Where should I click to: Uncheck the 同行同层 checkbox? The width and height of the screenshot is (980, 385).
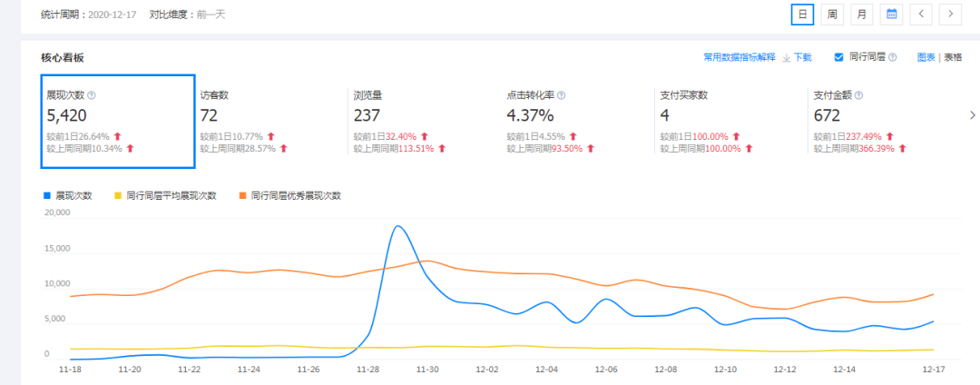838,57
